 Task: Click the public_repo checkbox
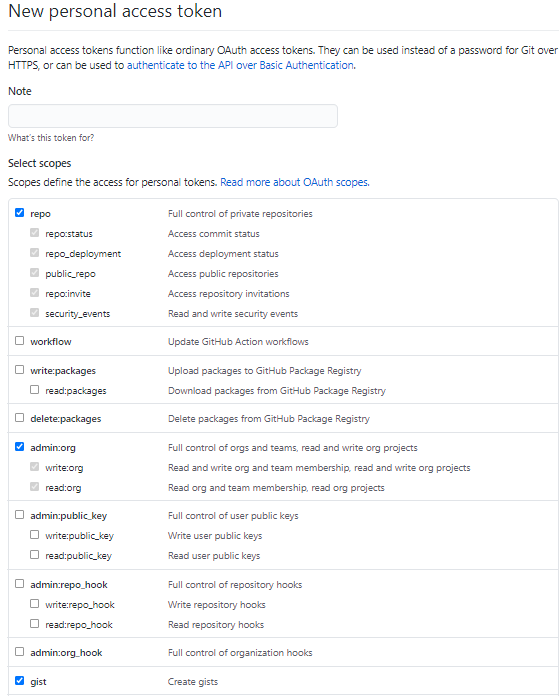(35, 273)
